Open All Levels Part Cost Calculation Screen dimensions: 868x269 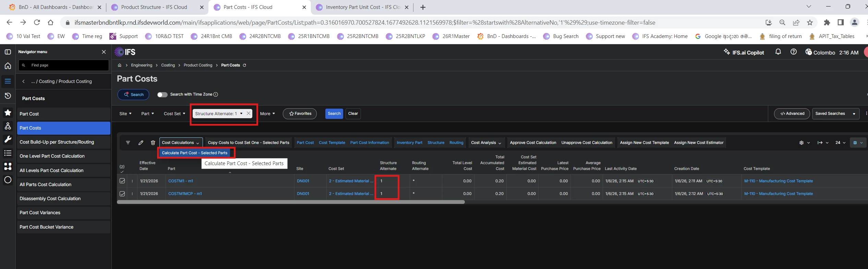pos(64,170)
